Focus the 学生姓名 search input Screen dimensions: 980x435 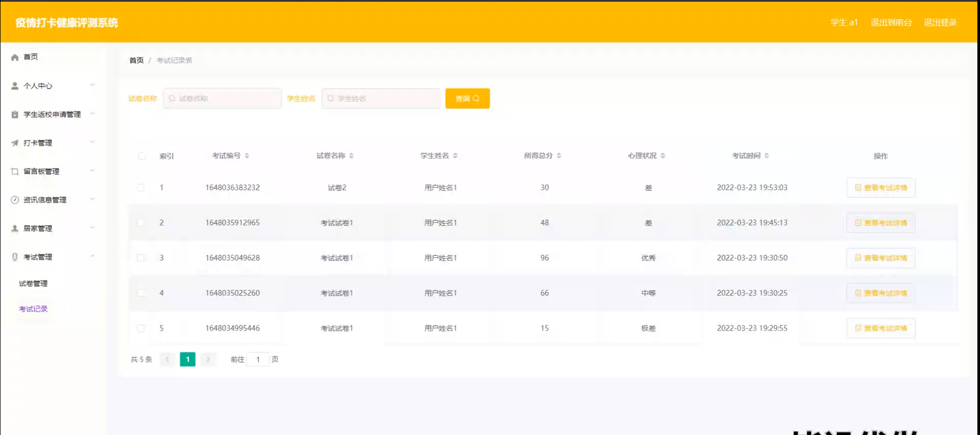(x=381, y=99)
